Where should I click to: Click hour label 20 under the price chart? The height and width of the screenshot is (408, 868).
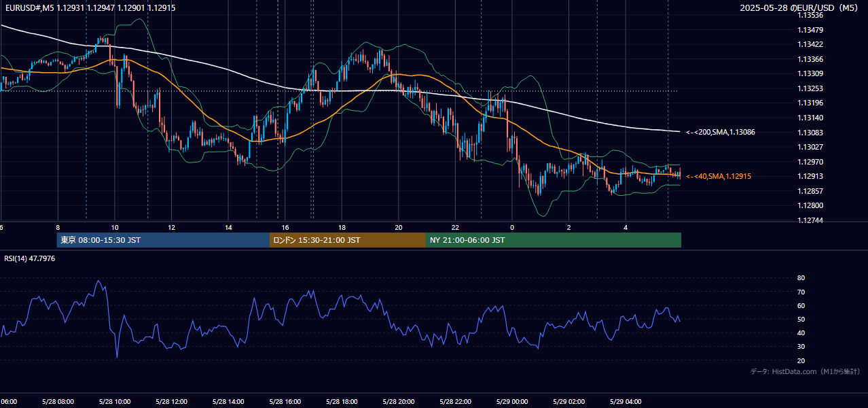point(399,227)
